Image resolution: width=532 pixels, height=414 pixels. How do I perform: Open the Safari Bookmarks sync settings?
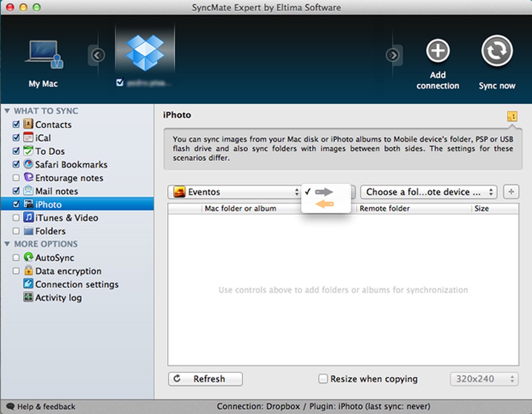(71, 165)
